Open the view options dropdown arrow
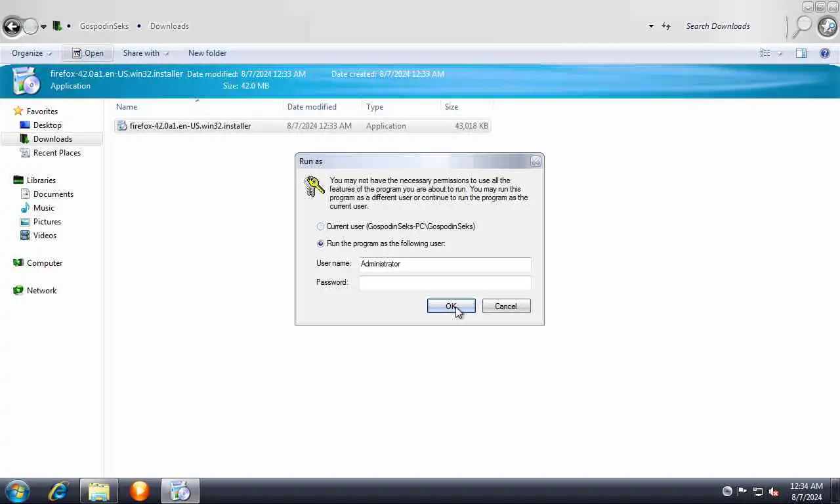Viewport: 840px width, 504px height. pos(780,53)
